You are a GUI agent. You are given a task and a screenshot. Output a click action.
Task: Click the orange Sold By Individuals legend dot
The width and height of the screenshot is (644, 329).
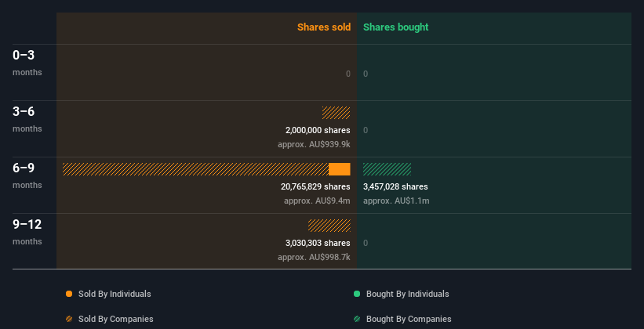69,294
